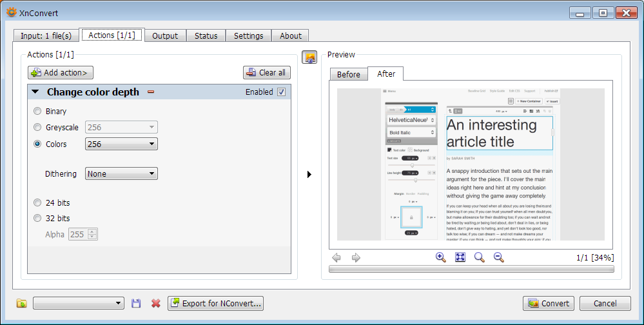Select the Binary radio button
644x325 pixels.
(x=37, y=111)
